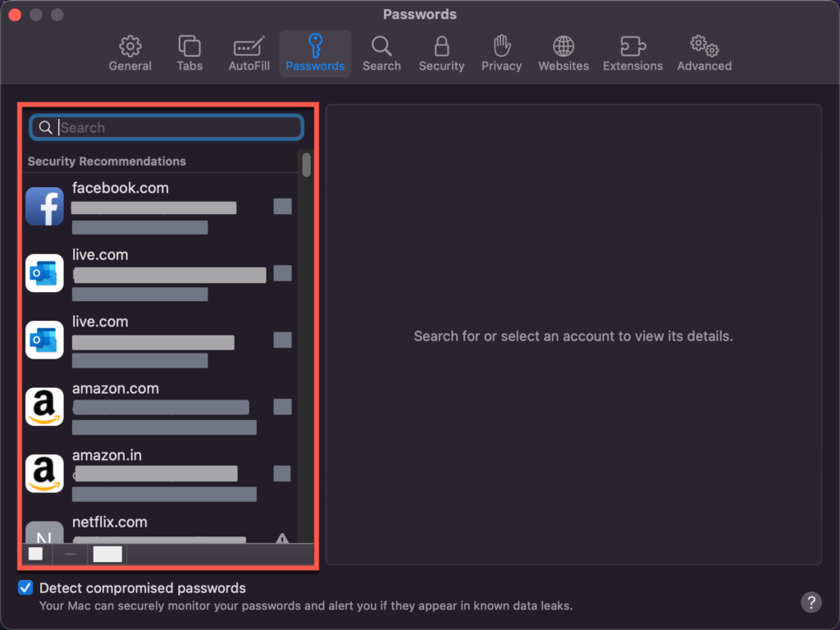
Task: Select the netflix.com account entry
Action: (x=160, y=527)
